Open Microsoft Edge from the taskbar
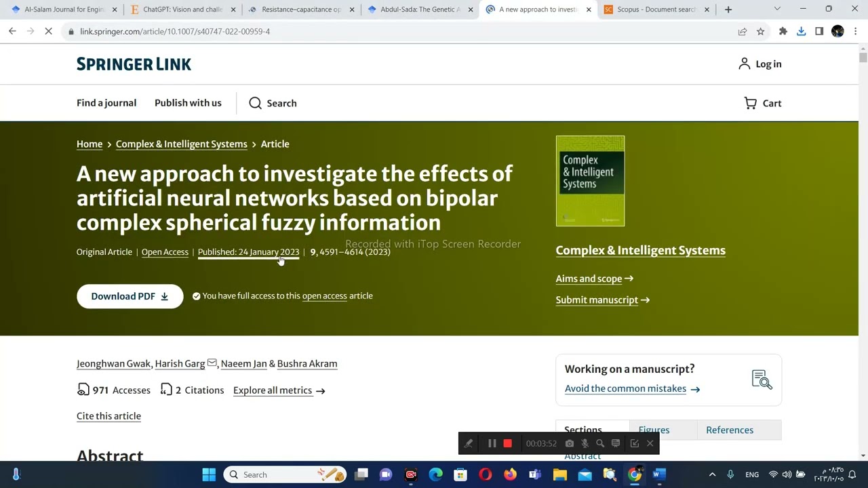This screenshot has width=868, height=488. pos(435,474)
